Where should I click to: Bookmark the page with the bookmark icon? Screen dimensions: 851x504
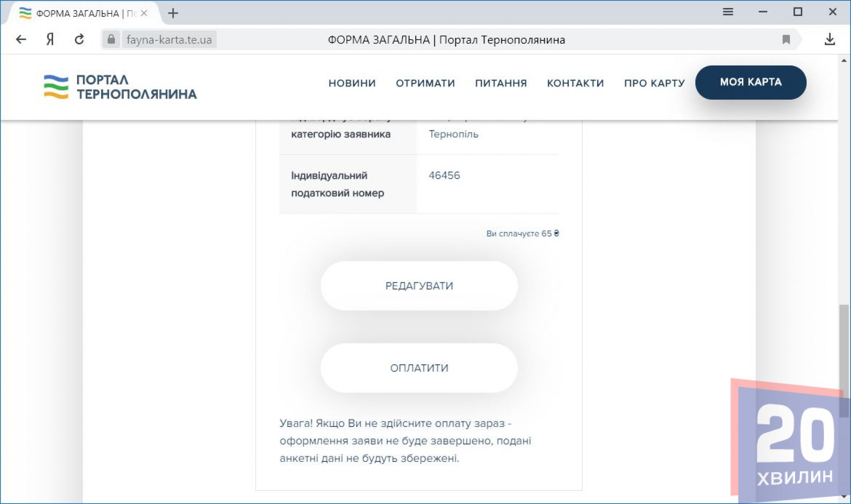click(x=786, y=40)
